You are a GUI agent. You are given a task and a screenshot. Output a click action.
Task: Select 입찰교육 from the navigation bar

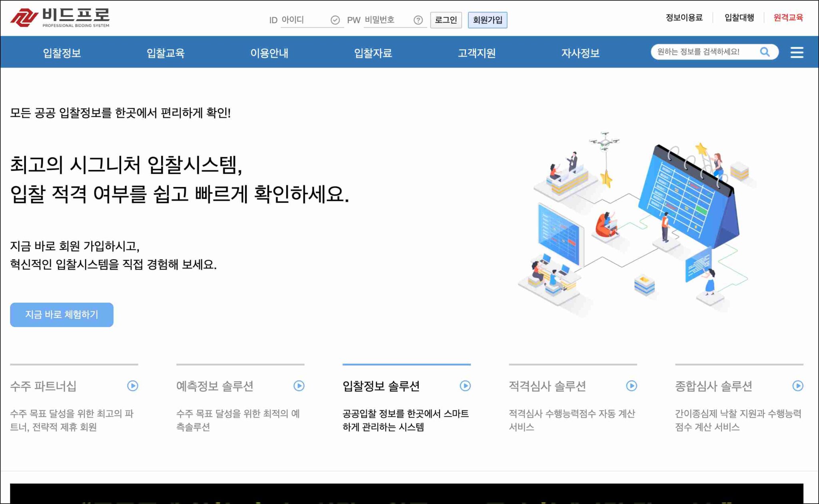click(166, 53)
